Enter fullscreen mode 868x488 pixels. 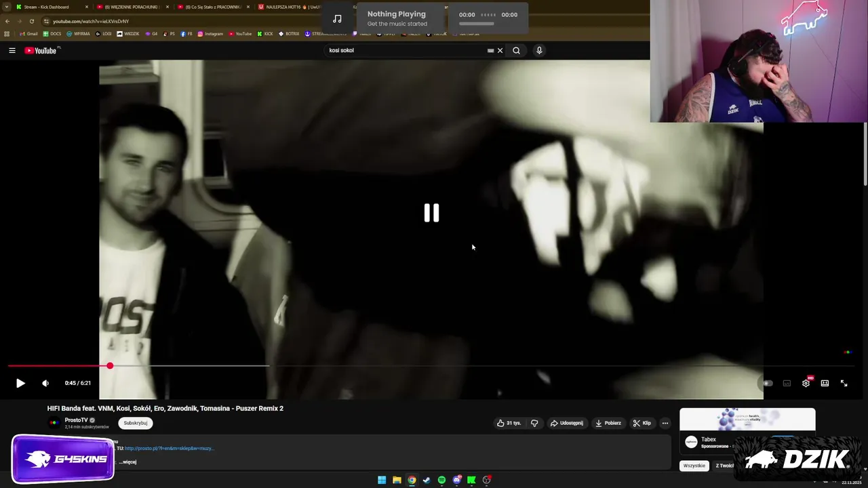click(x=844, y=383)
